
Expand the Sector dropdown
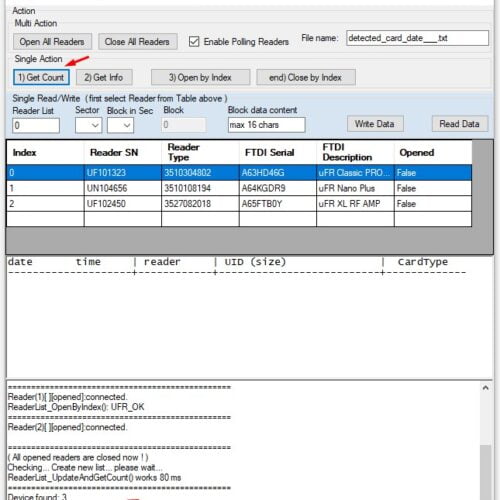pos(88,125)
